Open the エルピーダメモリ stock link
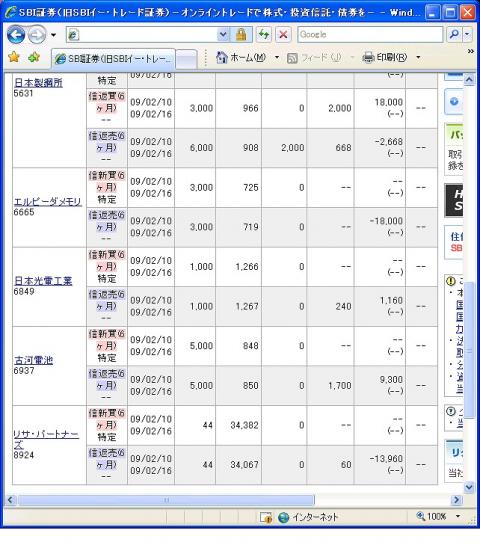The image size is (480, 554). [48, 202]
